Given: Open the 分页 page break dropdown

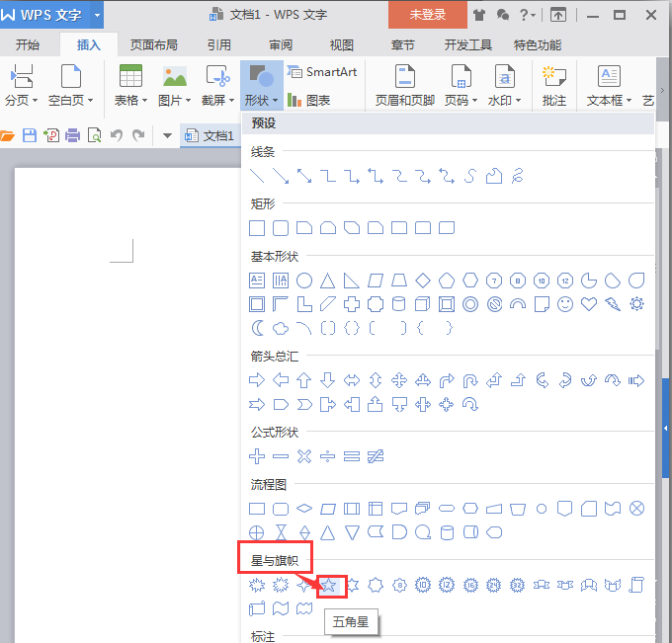Looking at the screenshot, I should tap(21, 86).
